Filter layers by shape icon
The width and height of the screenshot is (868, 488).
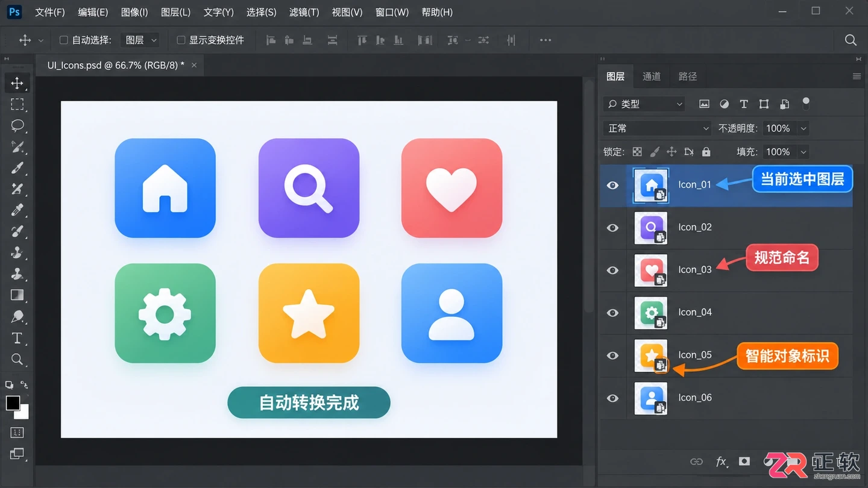(764, 104)
